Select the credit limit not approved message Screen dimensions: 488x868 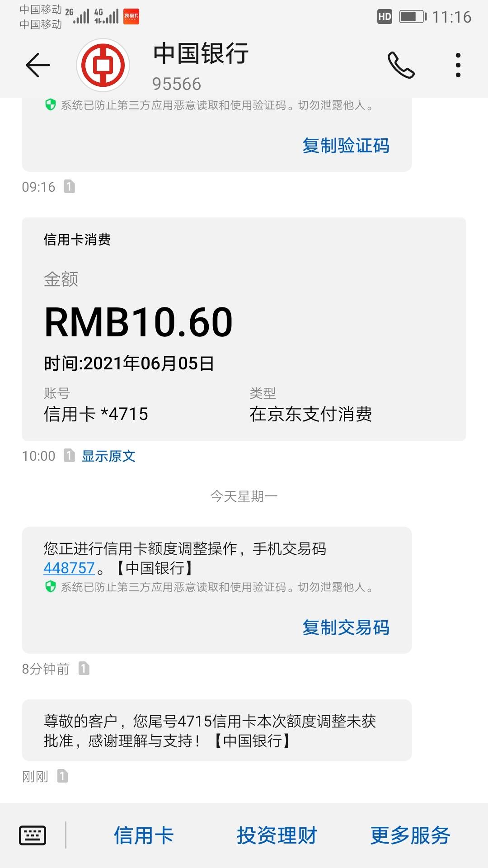[217, 730]
